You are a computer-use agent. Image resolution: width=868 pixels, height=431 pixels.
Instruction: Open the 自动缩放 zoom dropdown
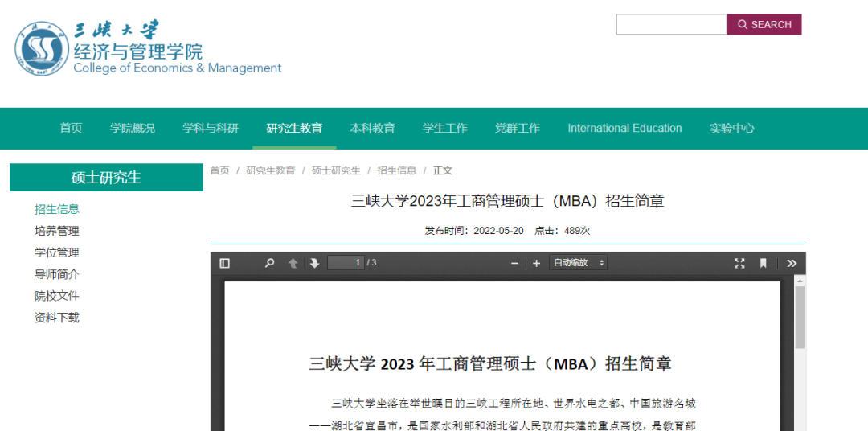[578, 263]
